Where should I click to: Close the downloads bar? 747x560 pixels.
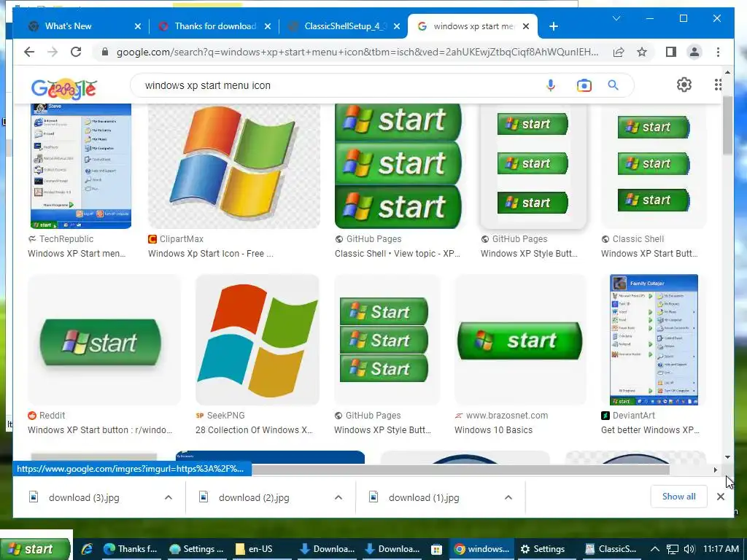click(720, 497)
